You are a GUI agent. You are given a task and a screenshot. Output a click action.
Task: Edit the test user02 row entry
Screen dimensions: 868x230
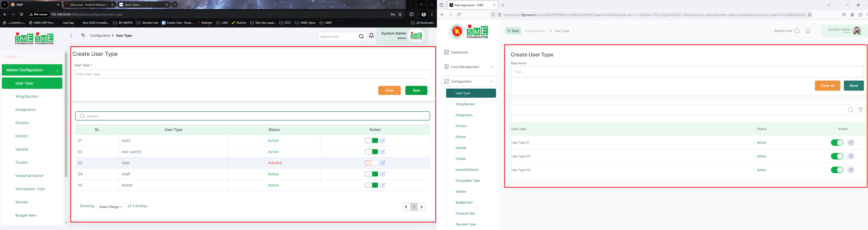[383, 152]
